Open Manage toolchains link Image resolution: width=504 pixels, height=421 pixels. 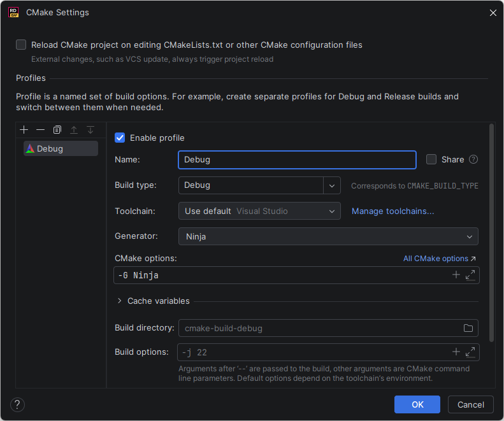pyautogui.click(x=392, y=211)
